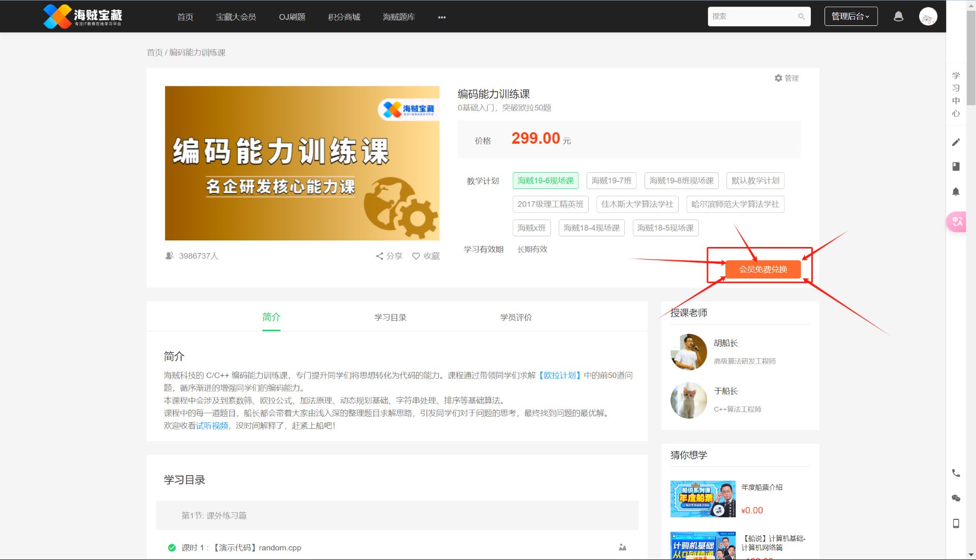Image resolution: width=976 pixels, height=560 pixels.
Task: Select plan 海贼19-8班现场课
Action: coord(681,180)
